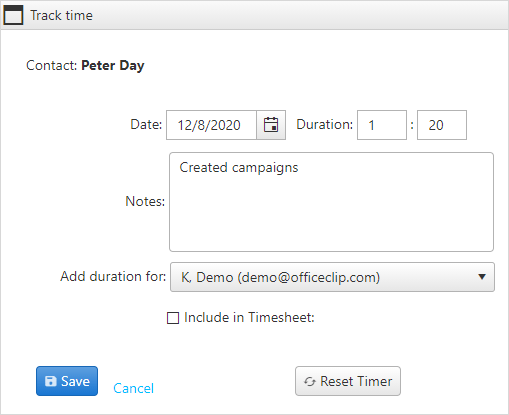Click the Notes label
Screen dimensions: 509x415
(145, 201)
